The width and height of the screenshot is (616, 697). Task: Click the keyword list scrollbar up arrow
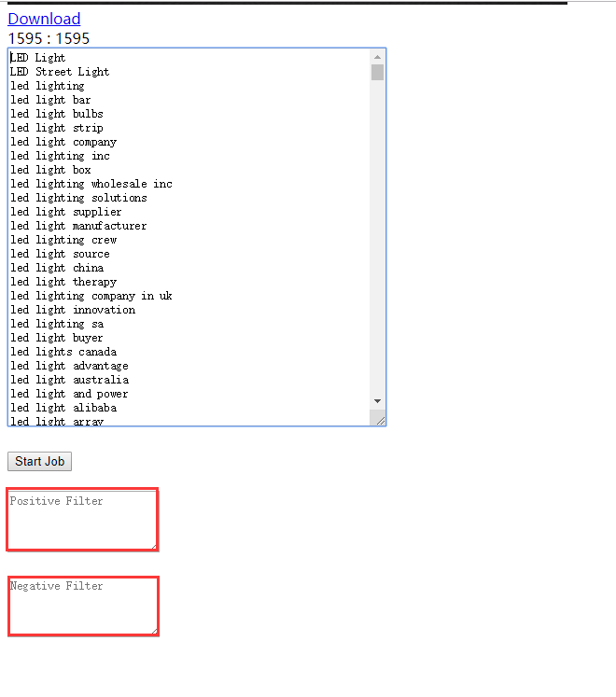(377, 56)
